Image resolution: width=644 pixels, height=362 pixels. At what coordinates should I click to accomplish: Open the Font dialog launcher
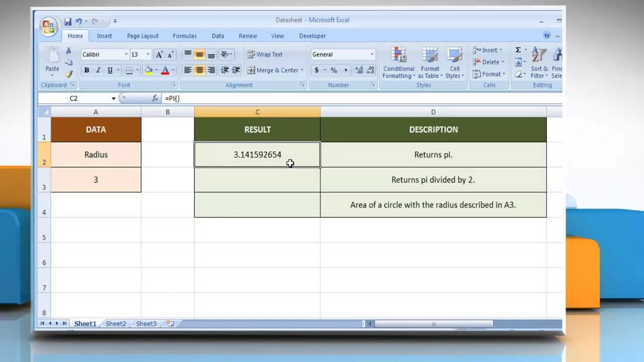point(174,85)
